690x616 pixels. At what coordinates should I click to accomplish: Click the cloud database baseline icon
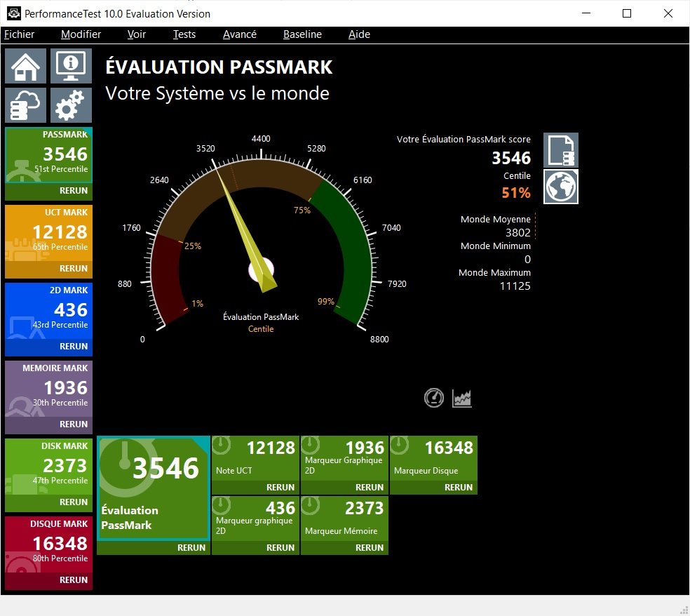[25, 105]
